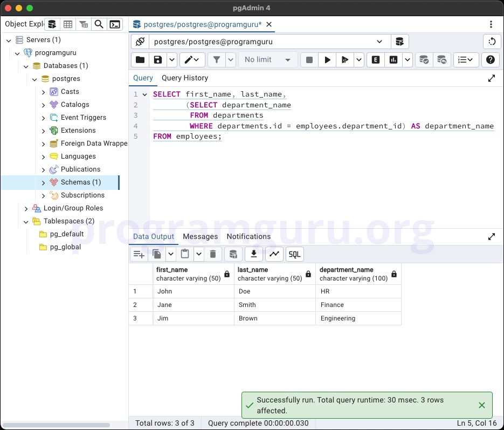Screen dimensions: 504x430
Task: Select the Extensions tree item
Action: tap(78, 130)
